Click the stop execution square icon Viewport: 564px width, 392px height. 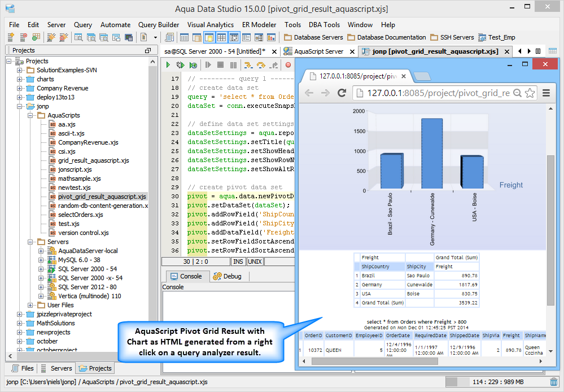(221, 65)
